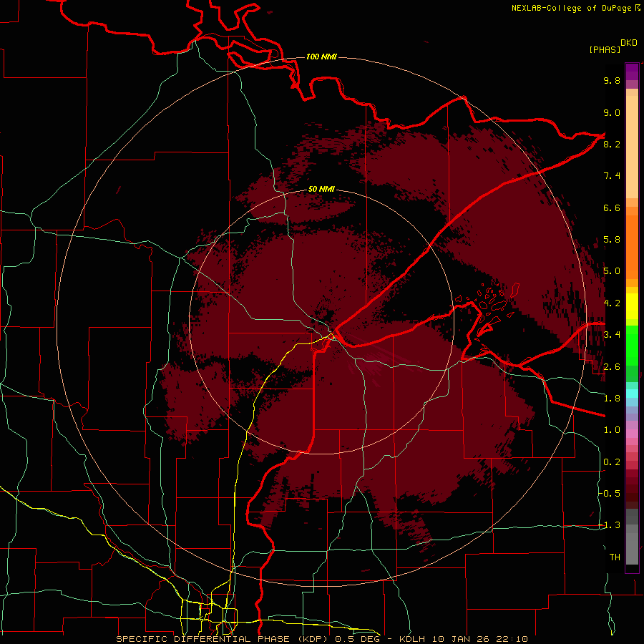Click the 1.8 scale value

[x=612, y=399]
